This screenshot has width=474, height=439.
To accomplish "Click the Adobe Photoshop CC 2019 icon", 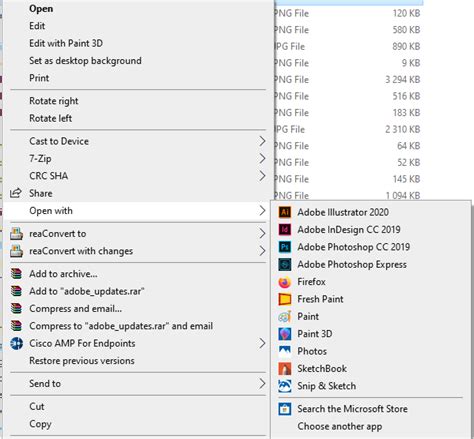I will [285, 247].
